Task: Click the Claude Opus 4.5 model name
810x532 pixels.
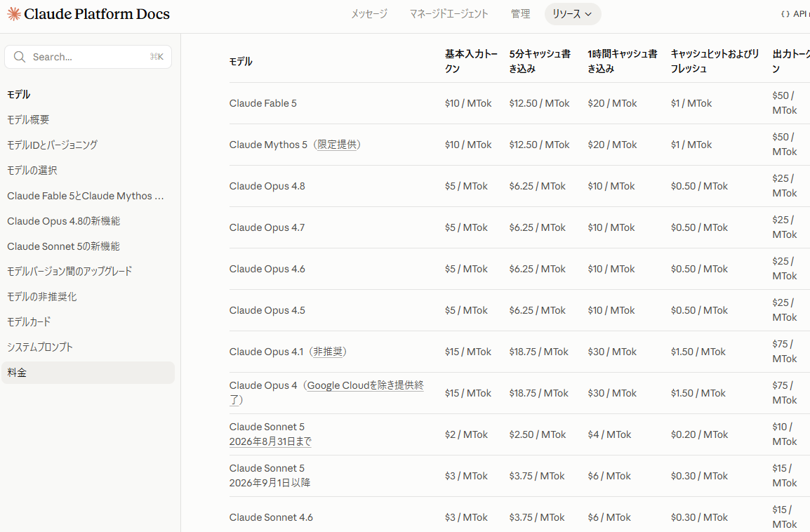Action: 267,310
